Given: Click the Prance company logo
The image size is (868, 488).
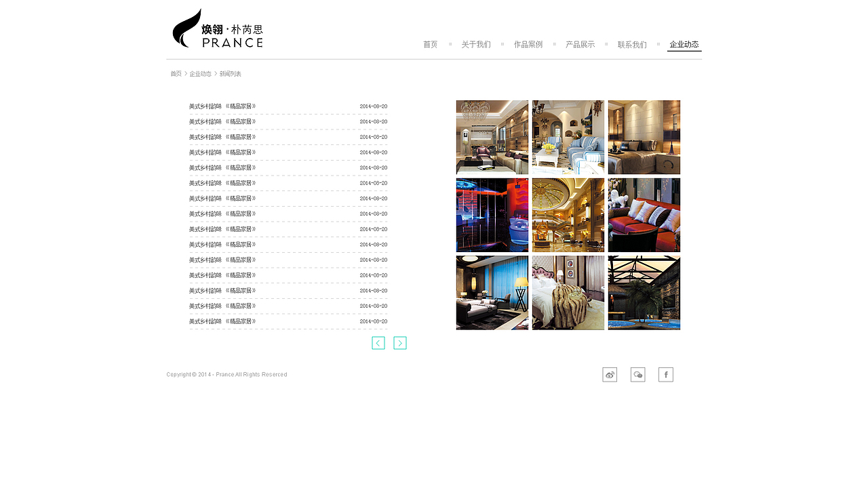Looking at the screenshot, I should [218, 28].
